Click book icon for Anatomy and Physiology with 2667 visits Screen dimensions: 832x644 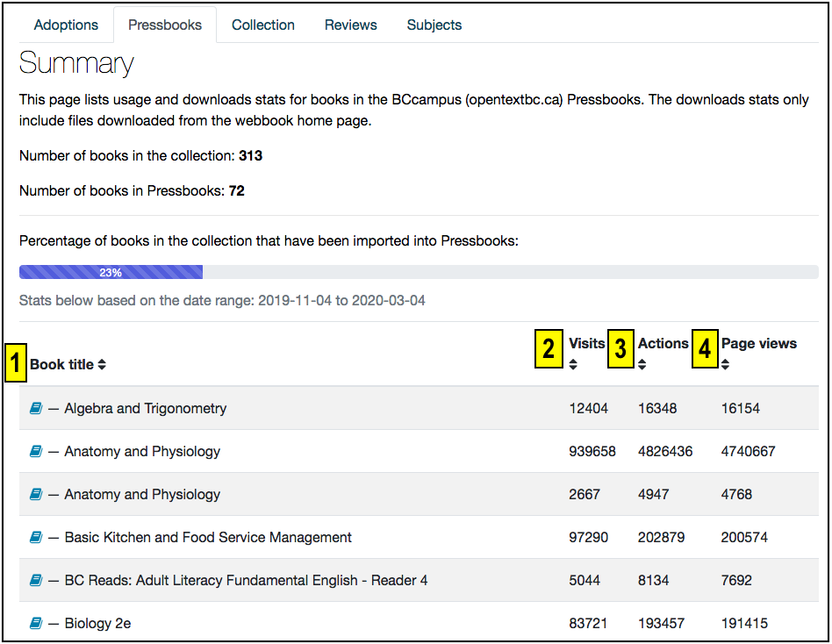(x=36, y=494)
